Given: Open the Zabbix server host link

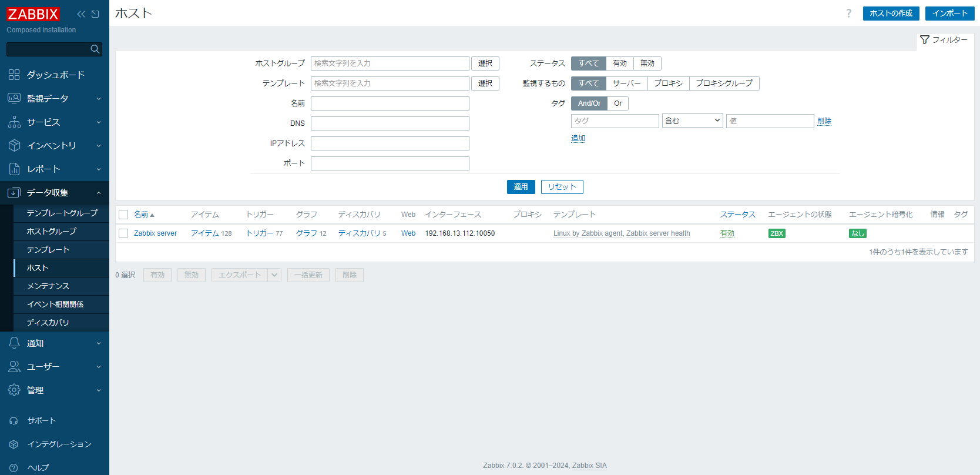Looking at the screenshot, I should click(x=155, y=233).
